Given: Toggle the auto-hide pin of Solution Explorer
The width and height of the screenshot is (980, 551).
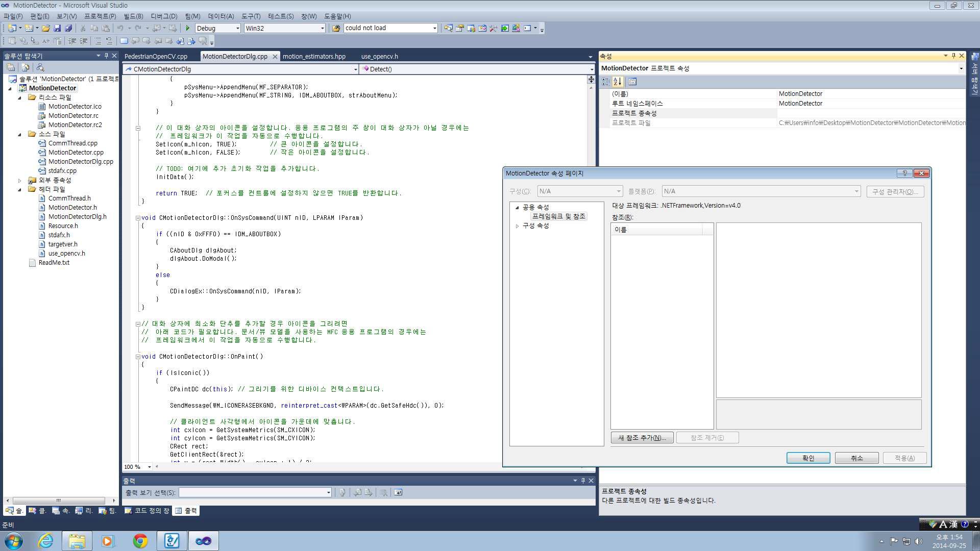Looking at the screenshot, I should pos(106,56).
